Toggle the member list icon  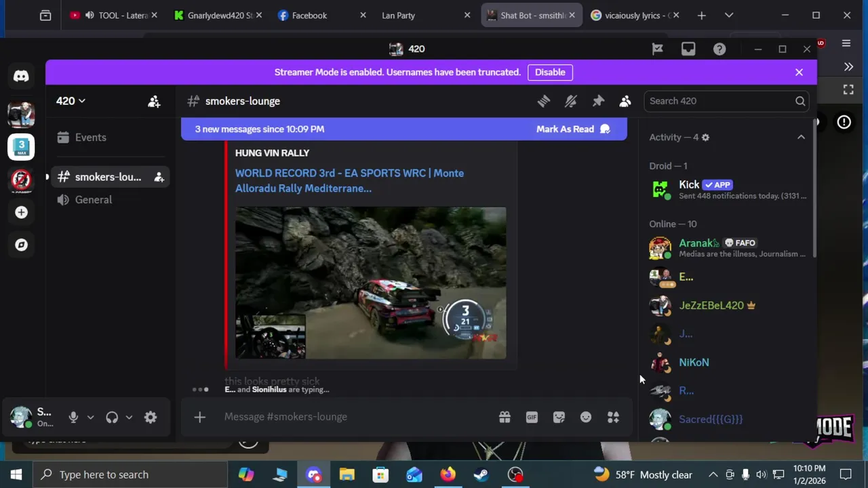pyautogui.click(x=625, y=101)
